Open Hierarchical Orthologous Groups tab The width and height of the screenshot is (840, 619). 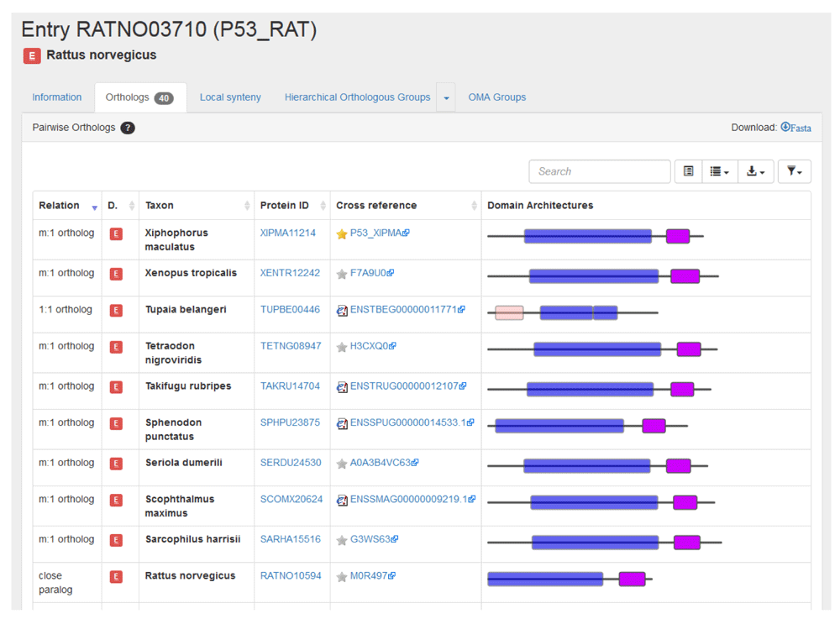pyautogui.click(x=357, y=97)
